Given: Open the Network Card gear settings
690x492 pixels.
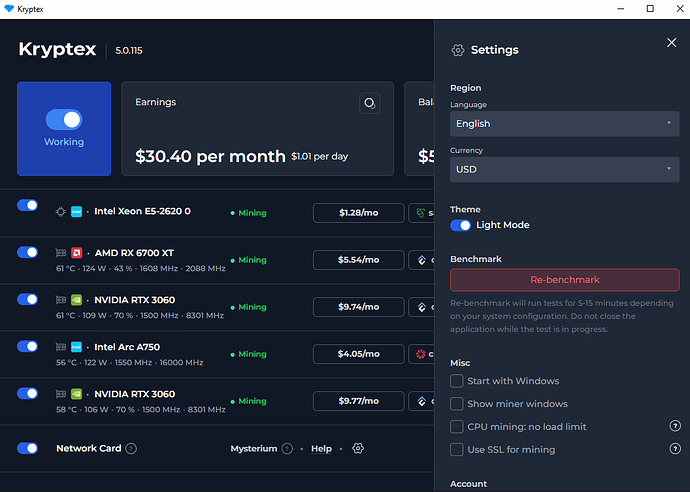Looking at the screenshot, I should (x=358, y=448).
